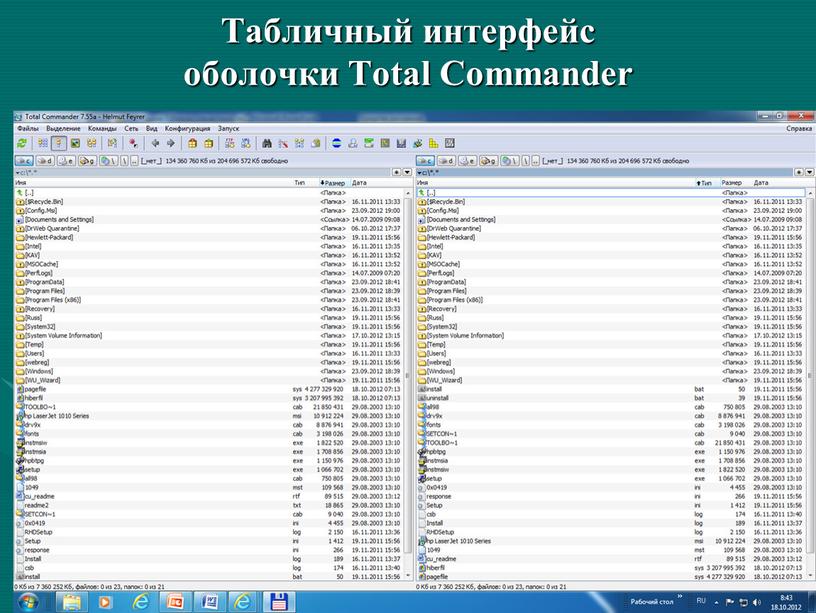Open PowerPoint from the taskbar
816x613 pixels.
click(175, 602)
